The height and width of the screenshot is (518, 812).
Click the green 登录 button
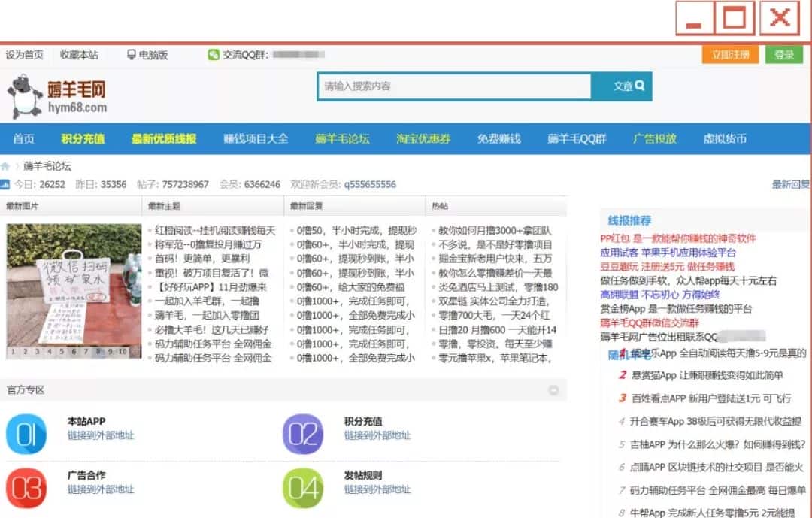tap(784, 55)
